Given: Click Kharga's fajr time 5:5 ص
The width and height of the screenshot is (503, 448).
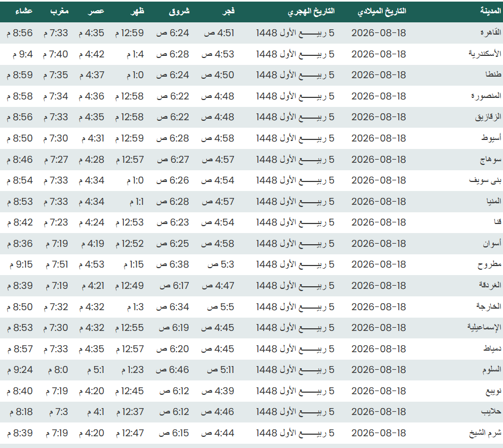Looking at the screenshot, I should [x=221, y=307].
